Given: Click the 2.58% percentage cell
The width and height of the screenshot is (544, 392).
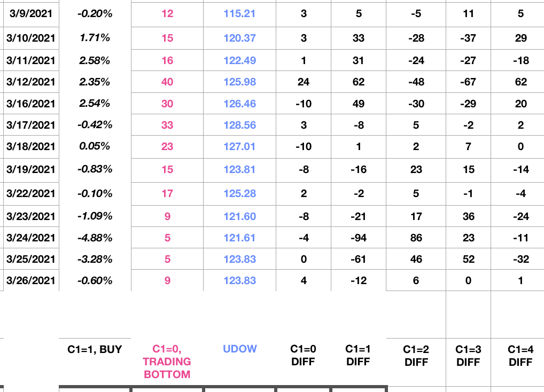Looking at the screenshot, I should pos(95,60).
